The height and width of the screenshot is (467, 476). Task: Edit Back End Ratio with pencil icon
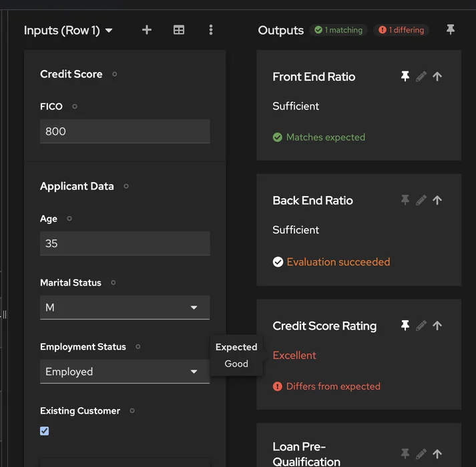pyautogui.click(x=421, y=200)
